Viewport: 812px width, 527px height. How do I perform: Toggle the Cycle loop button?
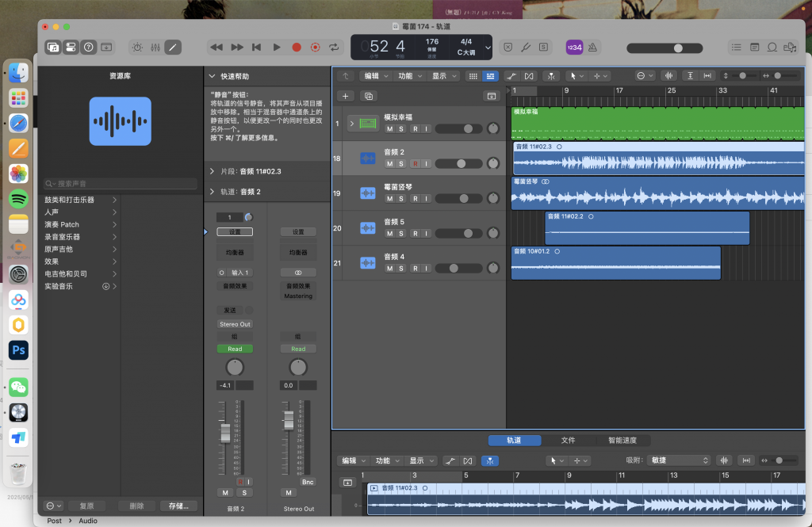(x=334, y=48)
